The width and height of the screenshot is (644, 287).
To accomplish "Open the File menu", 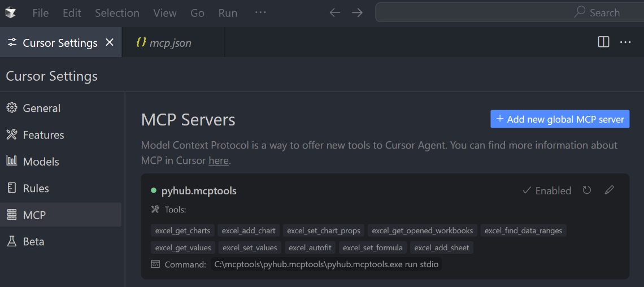I will point(40,13).
